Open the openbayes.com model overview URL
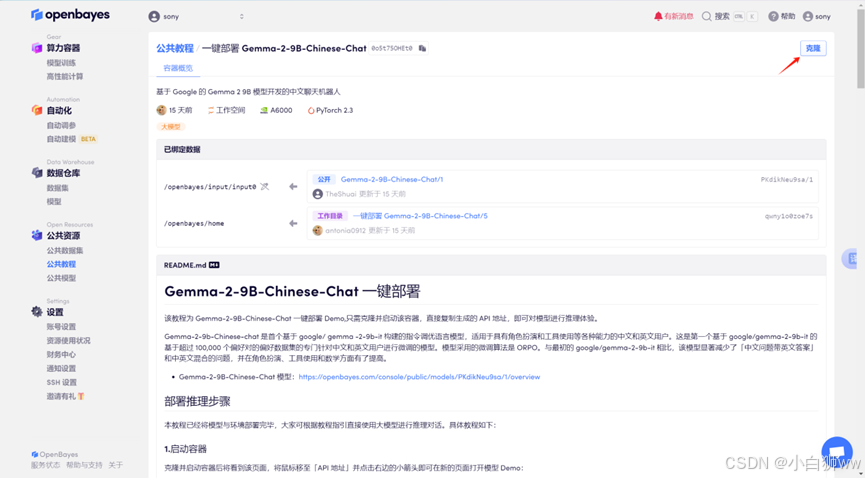The width and height of the screenshot is (865, 478). coord(419,377)
